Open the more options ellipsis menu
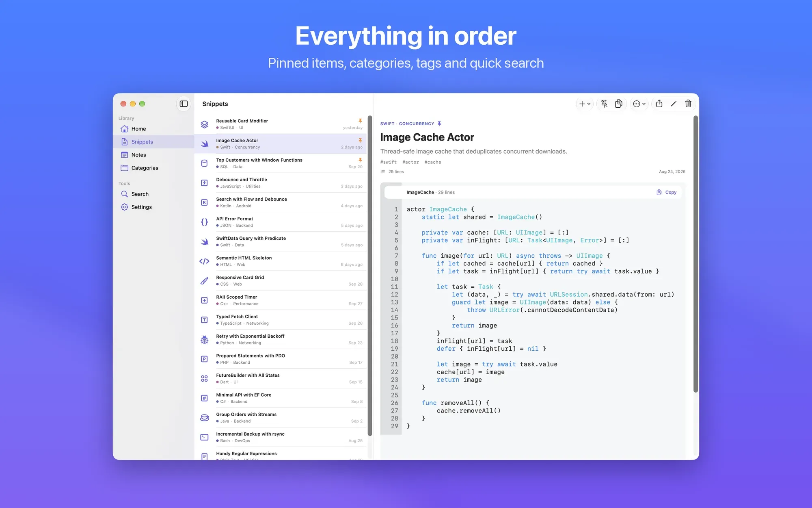The image size is (812, 508). [x=639, y=104]
